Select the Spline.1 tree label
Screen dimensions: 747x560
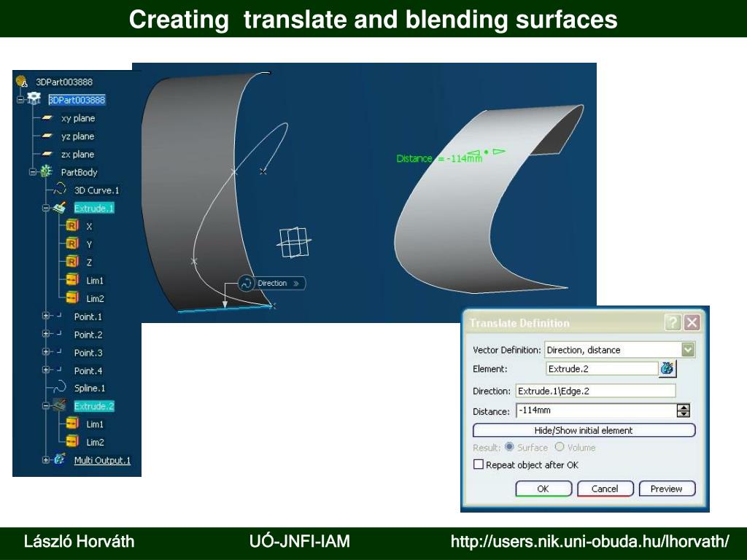point(90,388)
